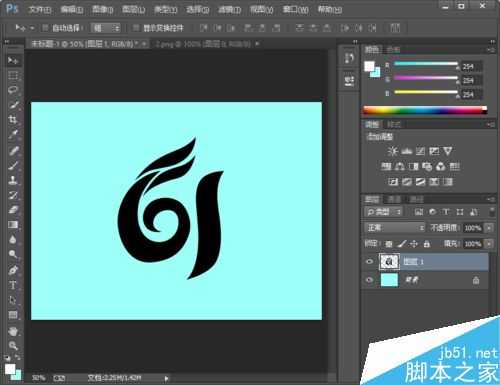Open the 文件 (File) menu
Image resolution: width=500 pixels, height=385 pixels.
pos(40,9)
